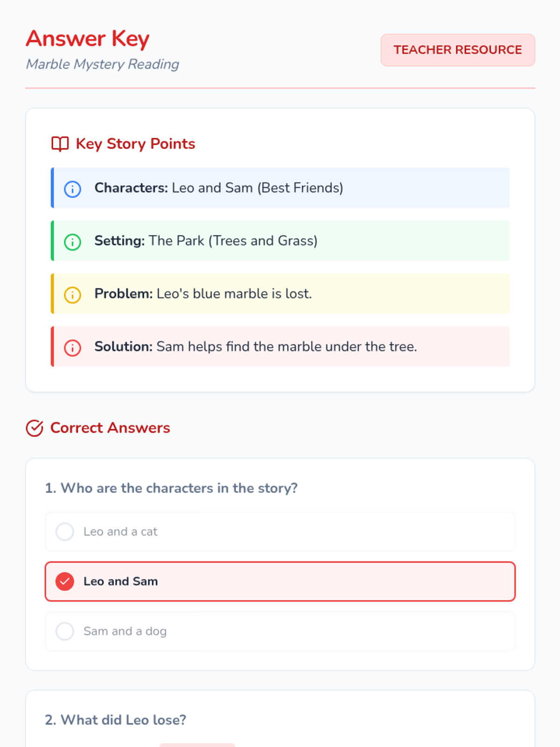Click the yellow info icon beside Problem

[72, 295]
